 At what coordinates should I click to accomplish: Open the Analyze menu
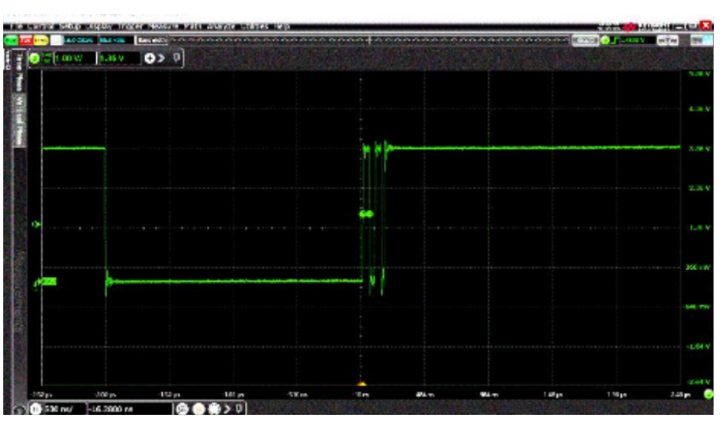(221, 27)
